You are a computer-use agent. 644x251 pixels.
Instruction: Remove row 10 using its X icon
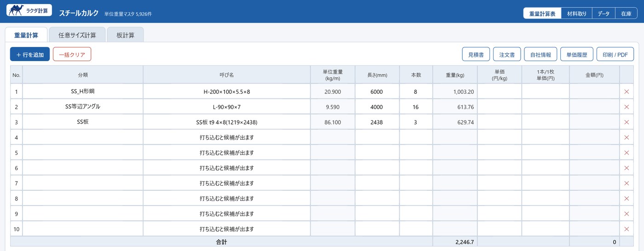click(626, 229)
